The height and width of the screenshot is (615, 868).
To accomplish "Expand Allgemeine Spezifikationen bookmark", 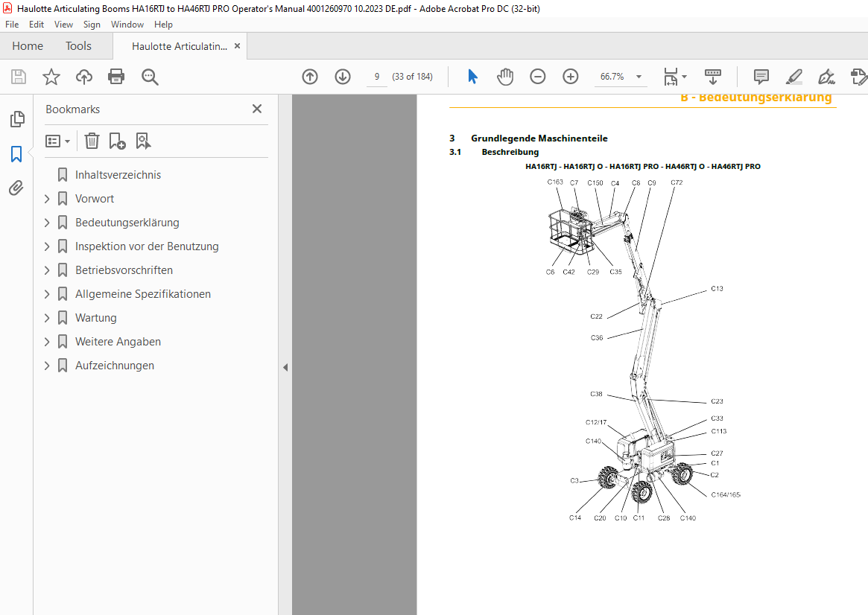I will click(47, 293).
